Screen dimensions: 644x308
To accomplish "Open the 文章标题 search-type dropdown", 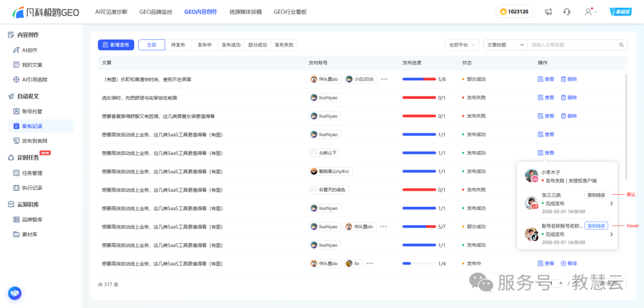I will click(505, 45).
